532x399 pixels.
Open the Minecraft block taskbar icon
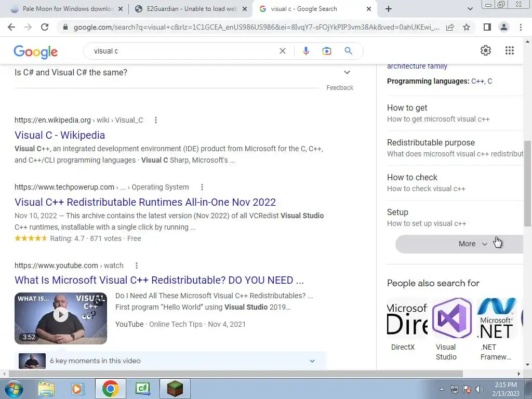[175, 389]
